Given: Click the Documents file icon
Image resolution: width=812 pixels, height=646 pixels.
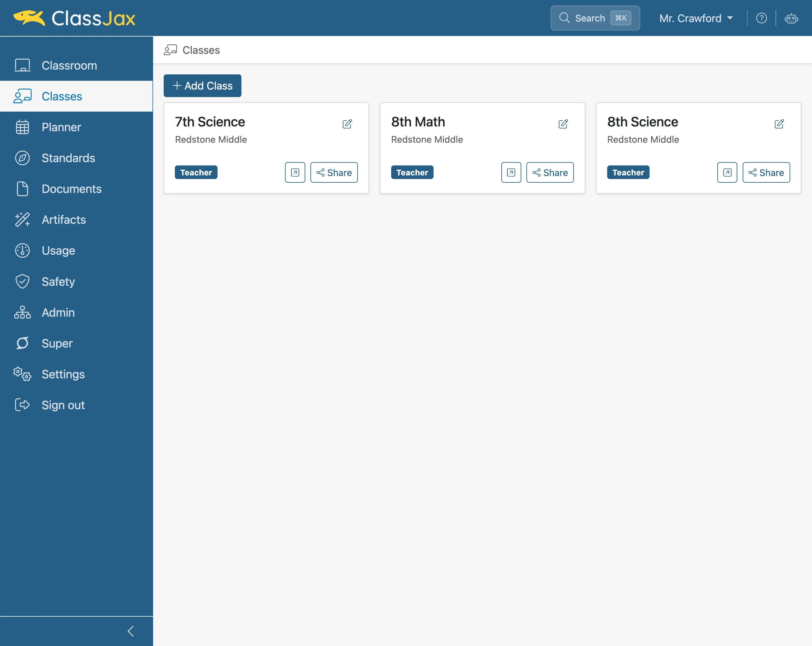Looking at the screenshot, I should (x=23, y=189).
